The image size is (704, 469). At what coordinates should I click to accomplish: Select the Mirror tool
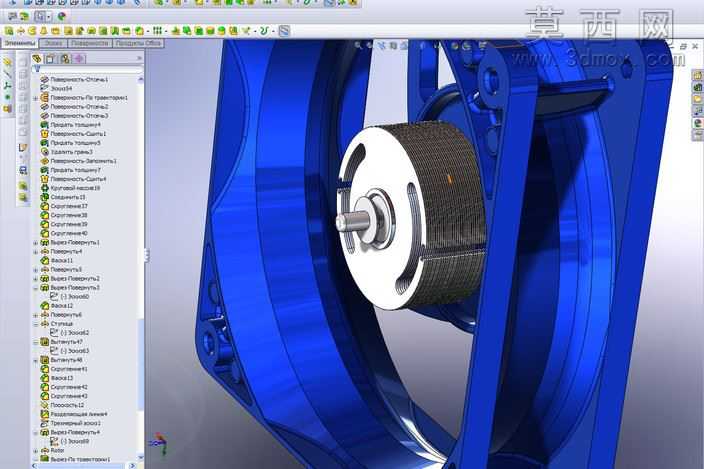(x=233, y=31)
